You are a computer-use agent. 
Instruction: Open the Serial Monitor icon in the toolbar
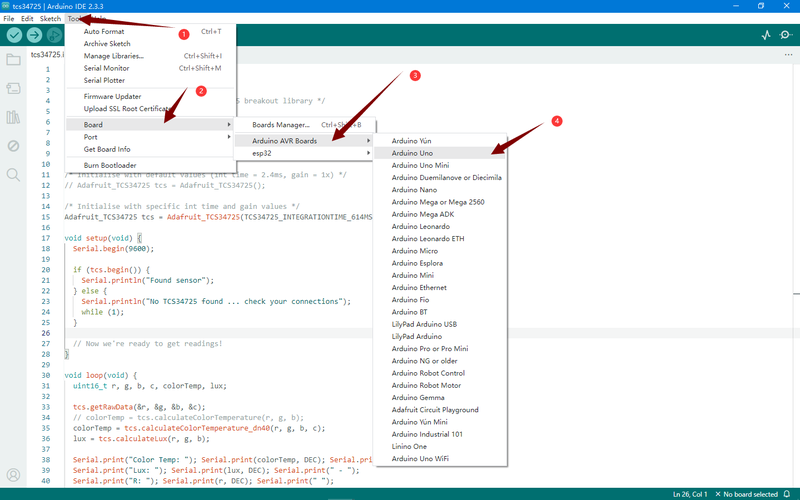click(786, 35)
